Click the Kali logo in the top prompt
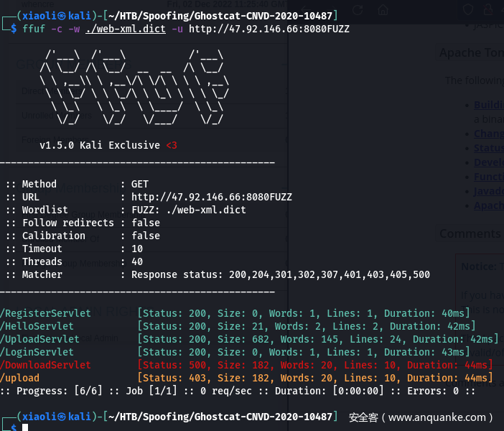504x431 pixels. tap(62, 16)
